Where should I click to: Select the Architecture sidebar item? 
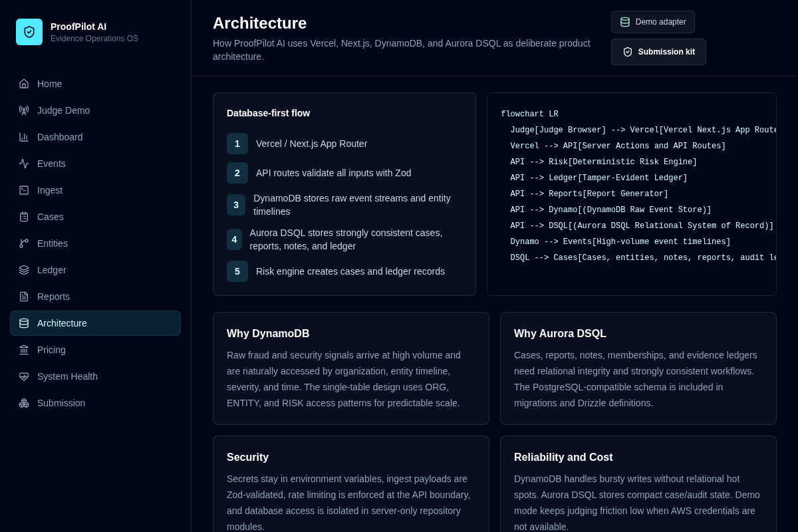click(x=95, y=323)
